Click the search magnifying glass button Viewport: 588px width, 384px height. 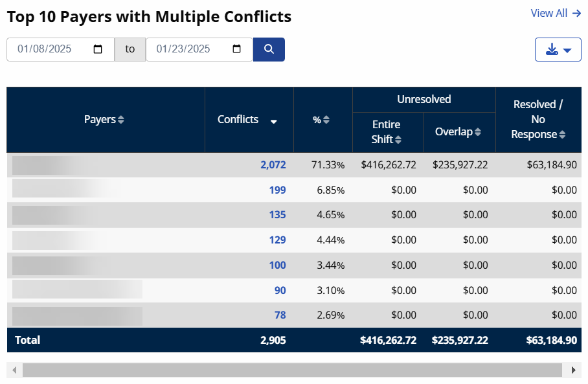[x=269, y=49]
